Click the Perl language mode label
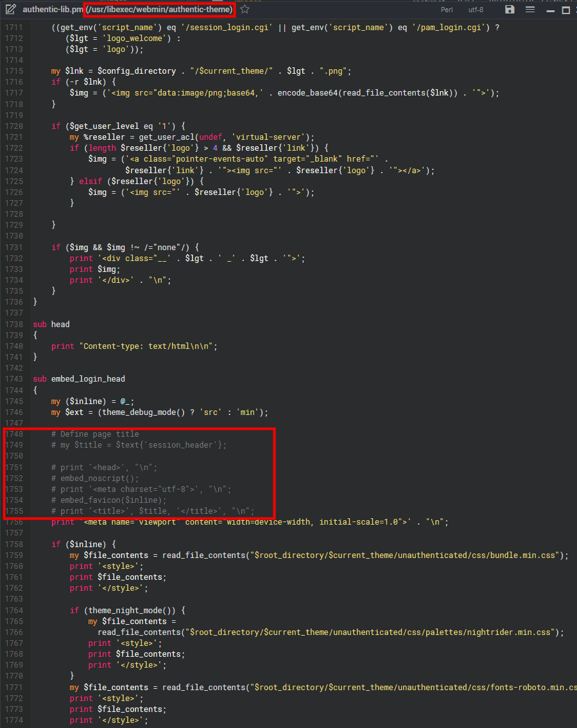The height and width of the screenshot is (728, 577). point(447,10)
